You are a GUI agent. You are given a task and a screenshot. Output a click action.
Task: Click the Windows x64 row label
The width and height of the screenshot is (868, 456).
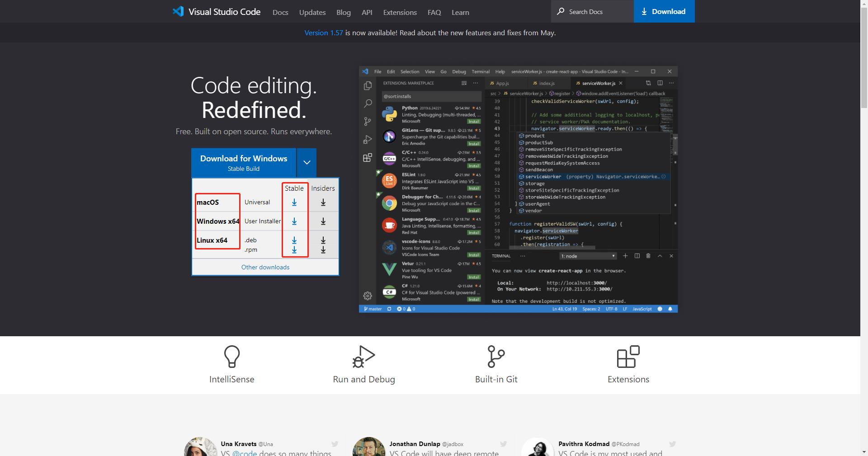218,221
